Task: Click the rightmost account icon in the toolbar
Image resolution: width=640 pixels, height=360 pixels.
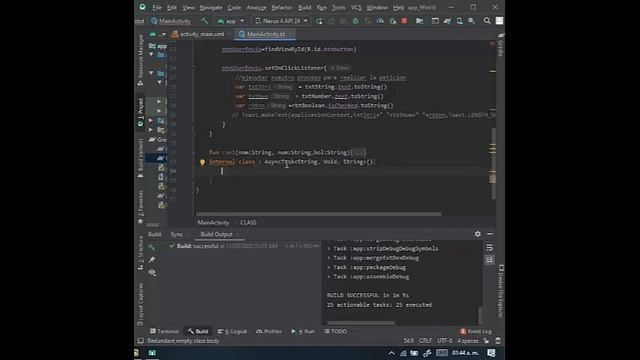Action: click(499, 21)
